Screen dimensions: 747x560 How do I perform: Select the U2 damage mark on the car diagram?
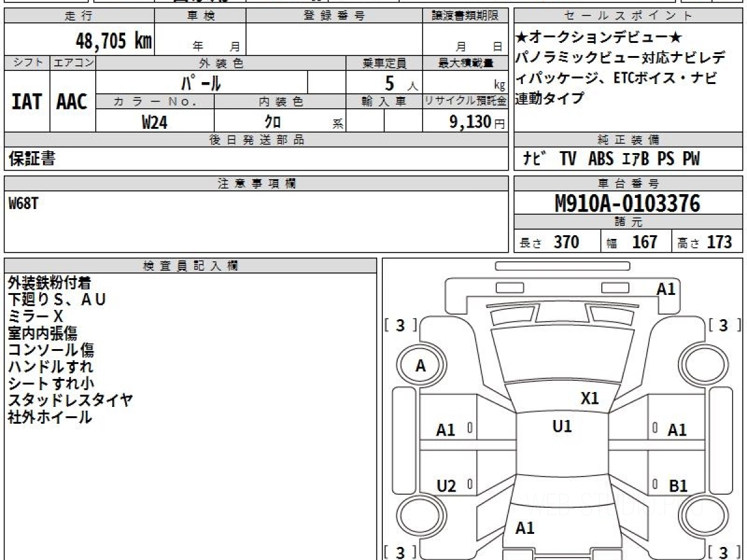(x=446, y=486)
